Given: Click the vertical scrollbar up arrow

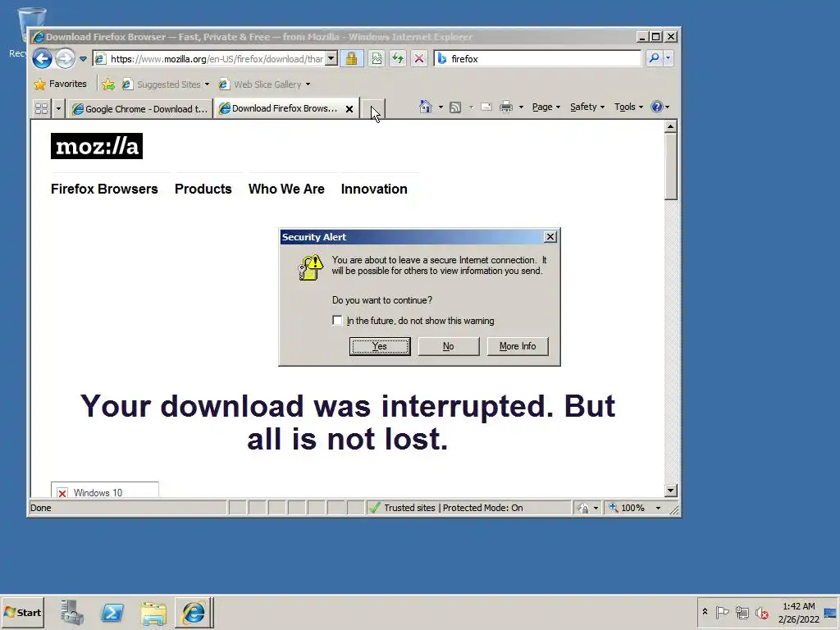Looking at the screenshot, I should pos(671,126).
